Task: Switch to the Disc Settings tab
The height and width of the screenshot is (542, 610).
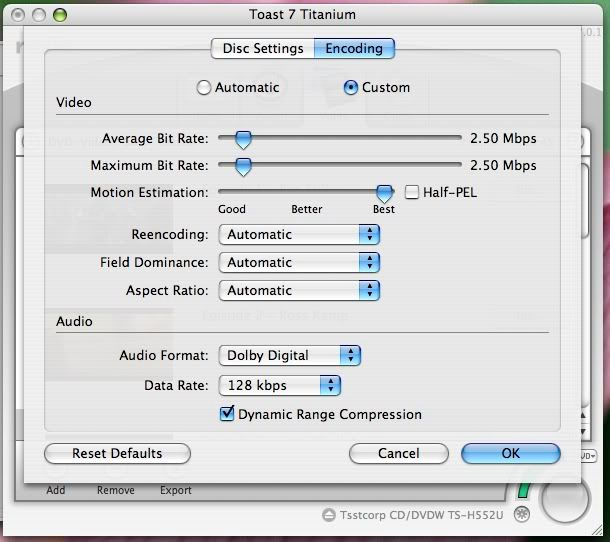Action: tap(263, 48)
